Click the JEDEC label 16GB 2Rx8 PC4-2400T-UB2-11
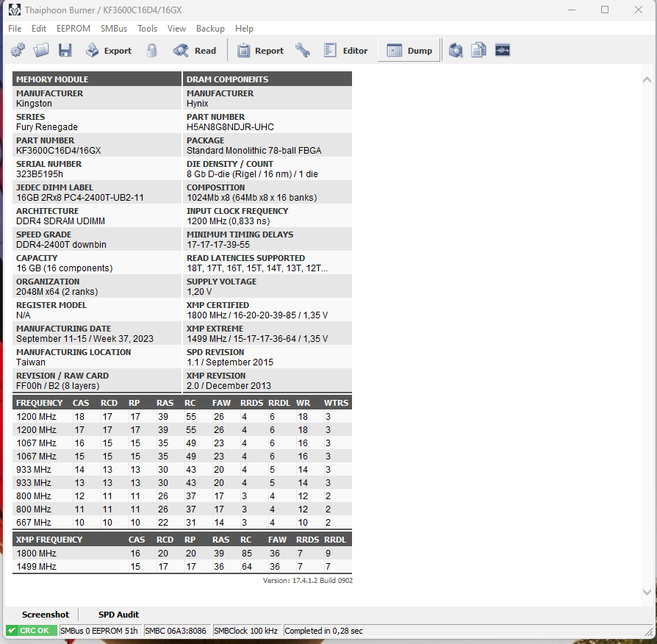The height and width of the screenshot is (644, 657). coord(79,198)
